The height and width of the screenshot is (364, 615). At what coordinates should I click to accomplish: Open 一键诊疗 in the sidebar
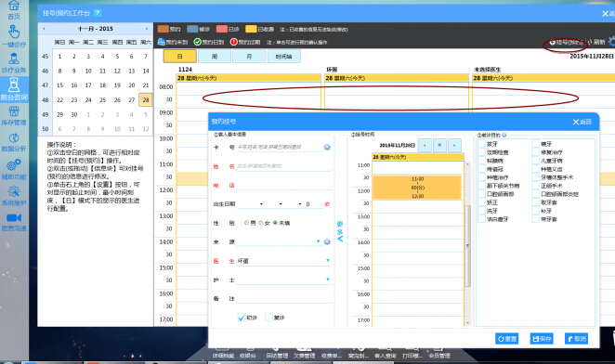14,36
